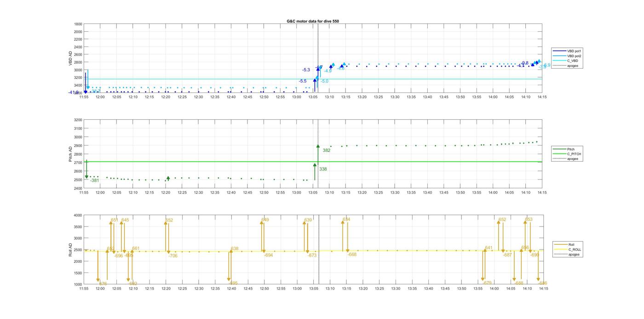Click '12:45' on the Roll plot time axis
The height and width of the screenshot is (319, 644).
coord(247,289)
